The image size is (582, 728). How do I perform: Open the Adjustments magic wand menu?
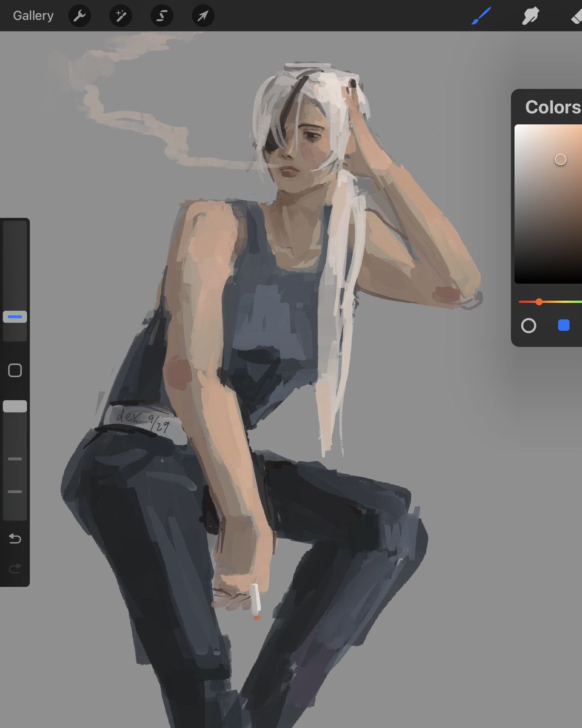click(121, 16)
